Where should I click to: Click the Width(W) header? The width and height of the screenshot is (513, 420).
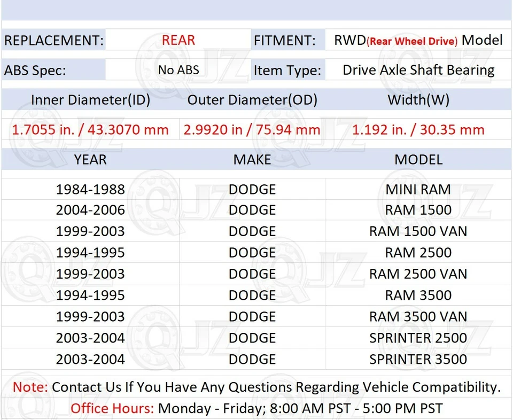[418, 100]
